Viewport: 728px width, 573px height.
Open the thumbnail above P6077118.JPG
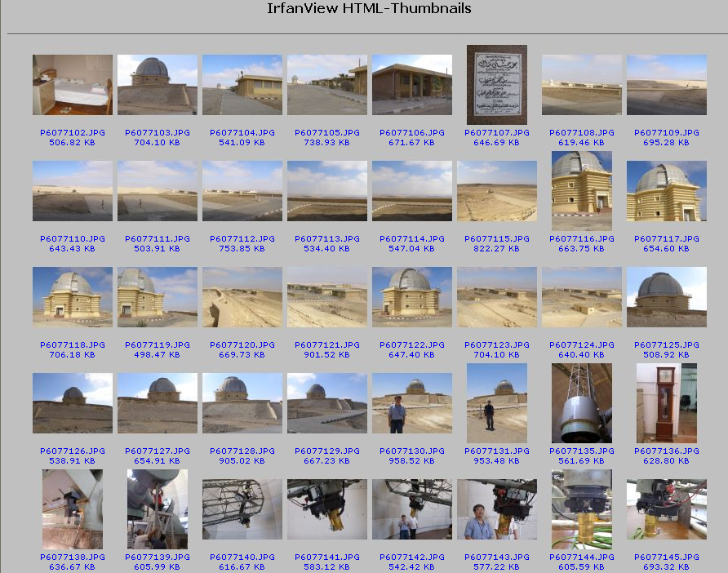coord(73,297)
